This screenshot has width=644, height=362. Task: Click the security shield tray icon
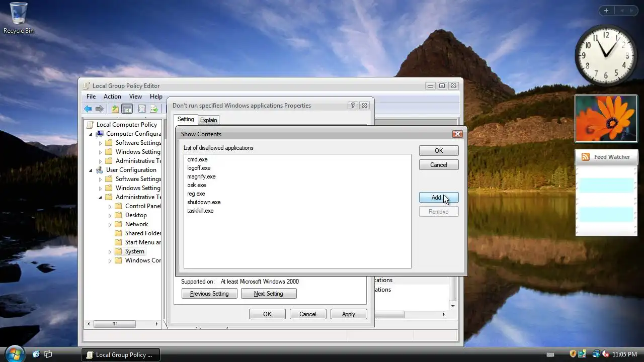[x=573, y=354]
